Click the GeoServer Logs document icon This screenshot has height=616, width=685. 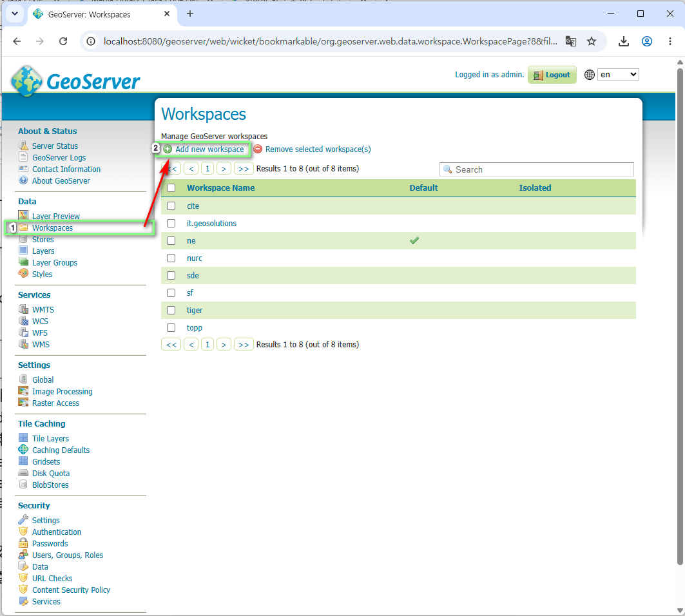point(23,157)
